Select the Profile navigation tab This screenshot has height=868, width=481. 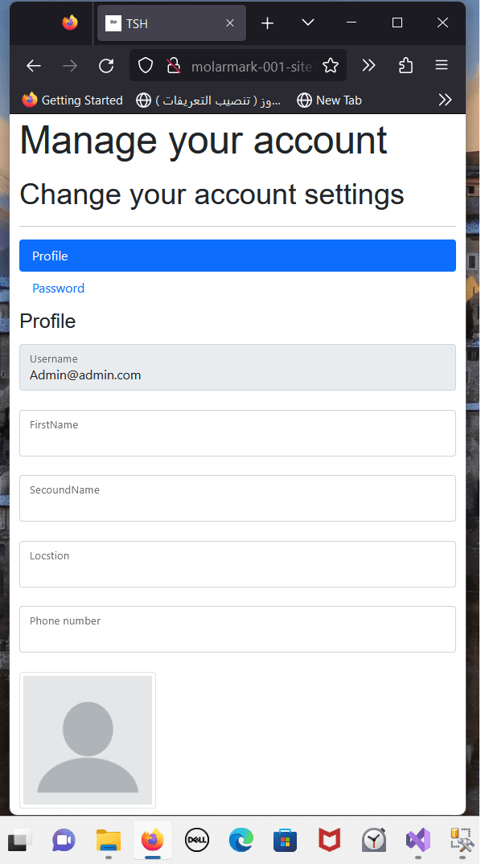pos(238,256)
